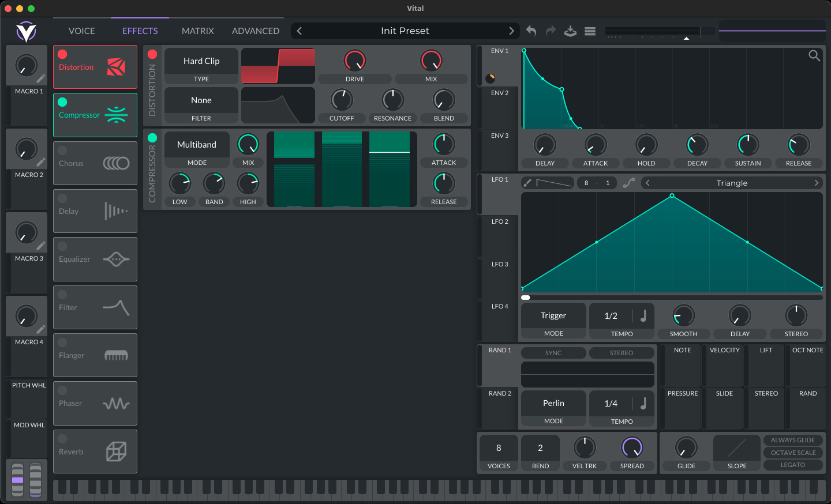Click the Delay effect bars icon
The width and height of the screenshot is (831, 504).
116,211
